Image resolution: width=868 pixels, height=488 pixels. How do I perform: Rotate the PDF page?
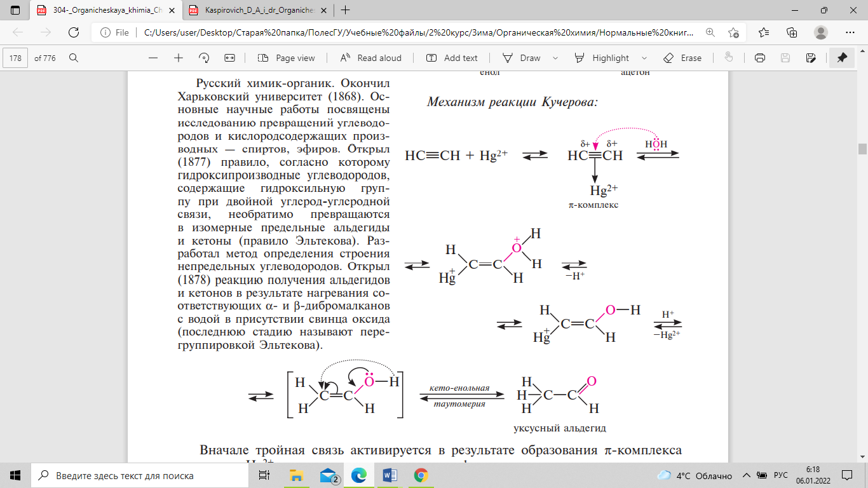point(204,58)
